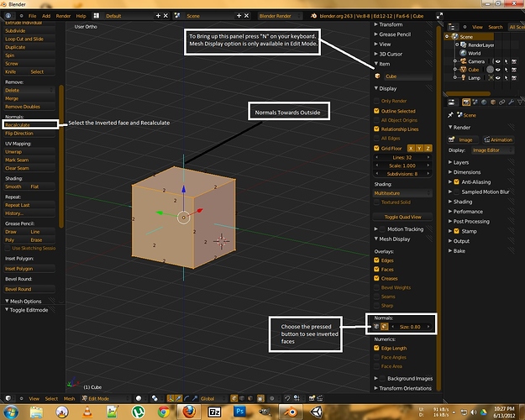Click the Recalculate normals button
This screenshot has width=525, height=420.
coord(29,125)
